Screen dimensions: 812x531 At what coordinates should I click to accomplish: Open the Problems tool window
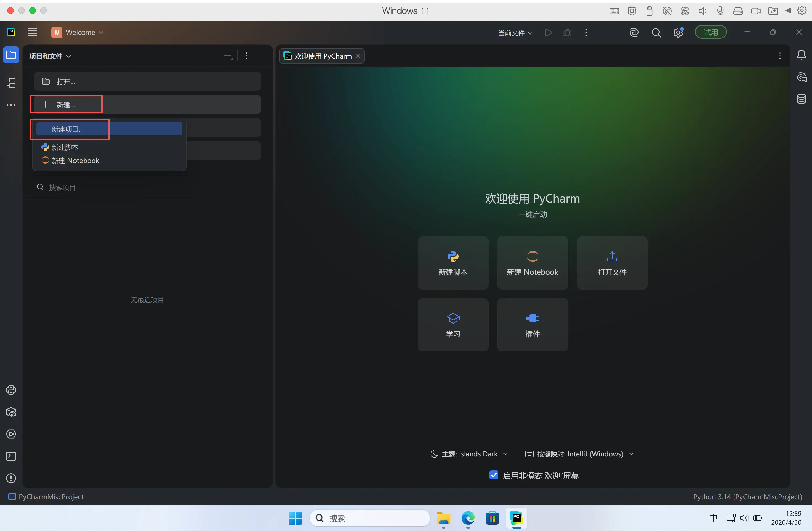coord(11,479)
